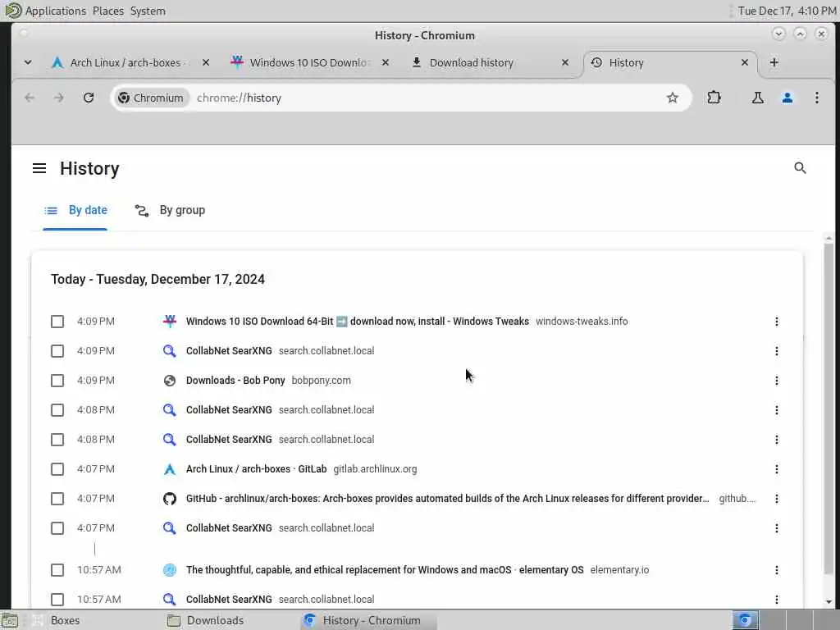The width and height of the screenshot is (840, 630).
Task: Open actions menu for Bob Pony entry
Action: pyautogui.click(x=777, y=381)
